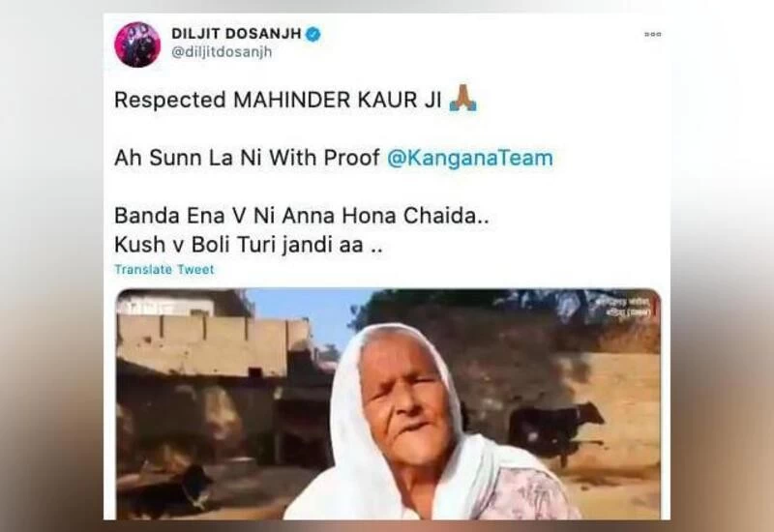Click the DILJIT DOSANJH display name
The height and width of the screenshot is (532, 774).
236,34
